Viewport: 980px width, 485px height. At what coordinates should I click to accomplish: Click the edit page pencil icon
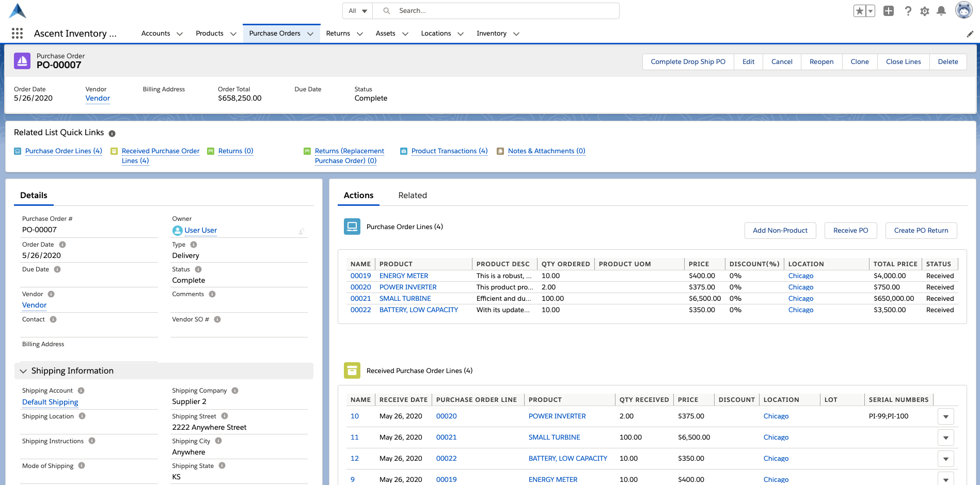click(x=970, y=34)
